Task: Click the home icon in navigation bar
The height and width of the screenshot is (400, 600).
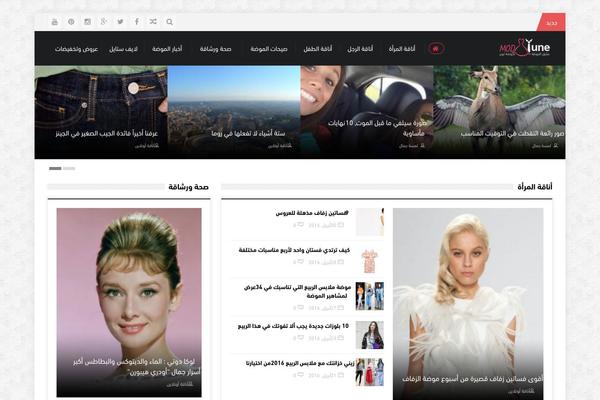Action: [435, 49]
